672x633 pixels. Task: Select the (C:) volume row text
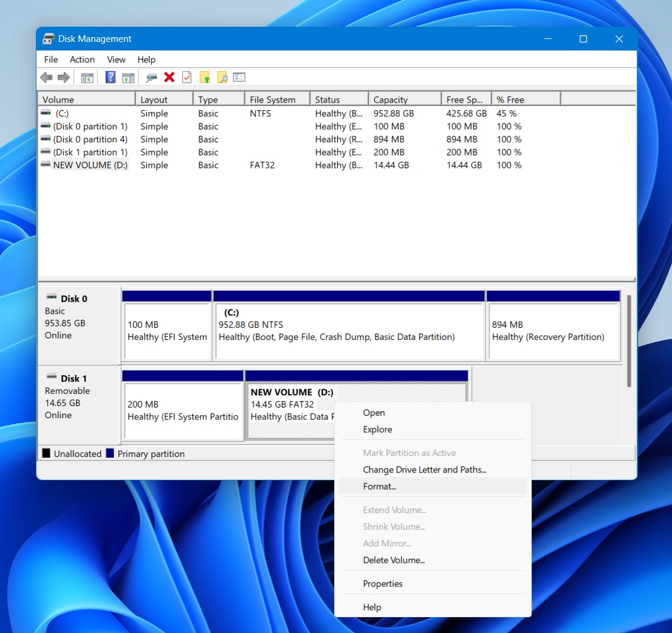62,113
